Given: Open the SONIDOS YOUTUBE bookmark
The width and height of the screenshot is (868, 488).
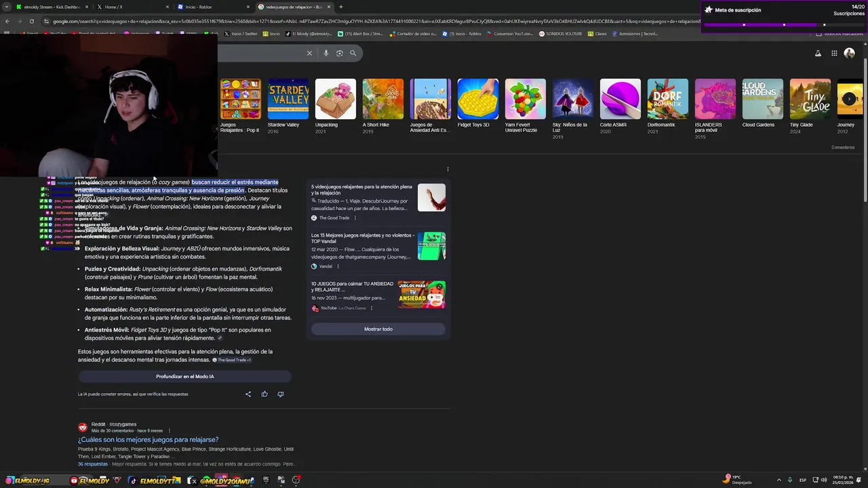Looking at the screenshot, I should (561, 33).
